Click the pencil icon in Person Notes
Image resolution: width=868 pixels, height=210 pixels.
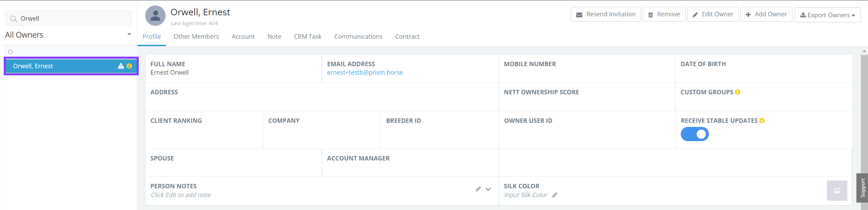pyautogui.click(x=478, y=189)
